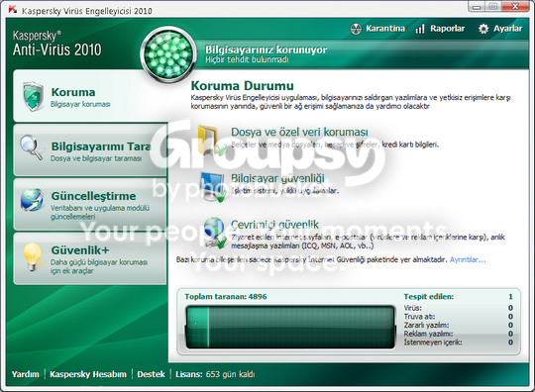
Task: Click the Yardım link in footer
Action: (25, 374)
